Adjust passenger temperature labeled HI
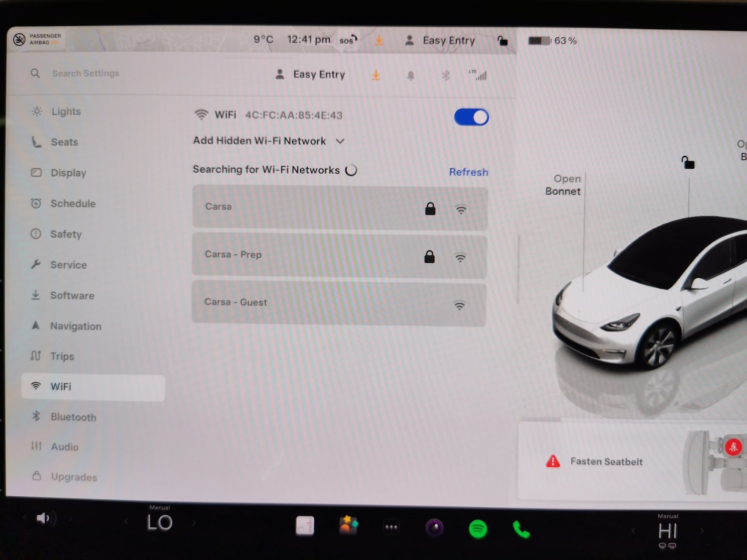Screen dimensions: 747x560 point(667,530)
